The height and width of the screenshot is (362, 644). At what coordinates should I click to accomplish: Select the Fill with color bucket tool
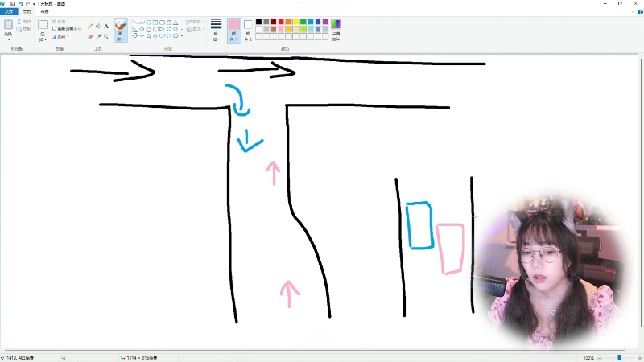98,26
